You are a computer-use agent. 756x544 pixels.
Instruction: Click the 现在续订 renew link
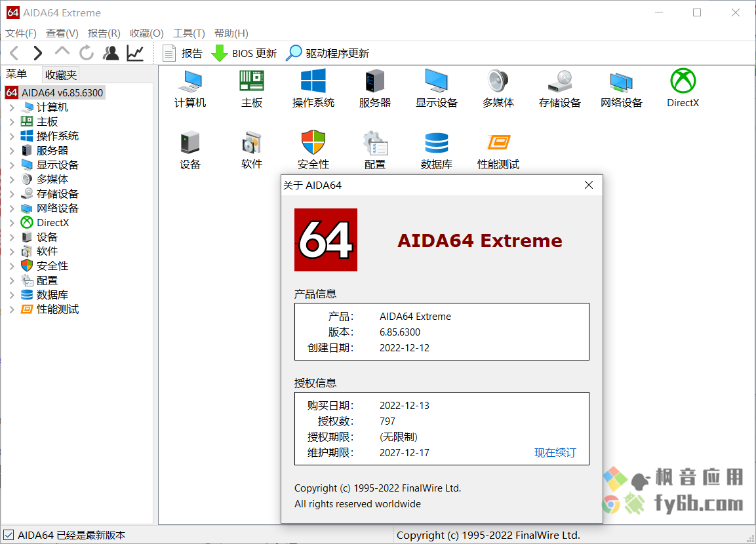[x=555, y=452]
